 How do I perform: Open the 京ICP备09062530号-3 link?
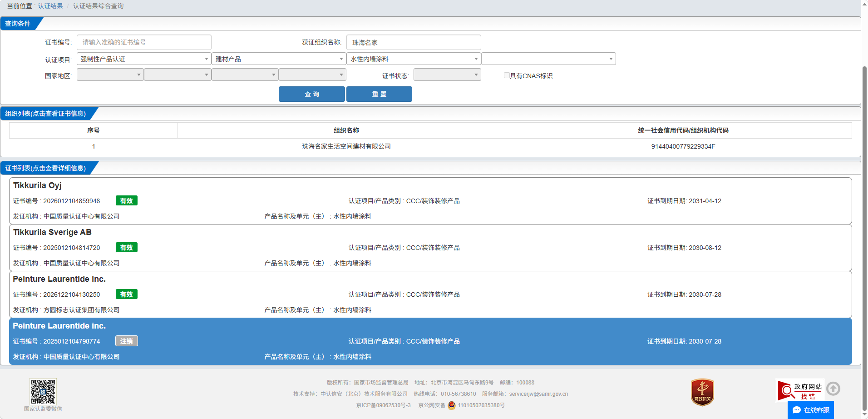pos(383,405)
